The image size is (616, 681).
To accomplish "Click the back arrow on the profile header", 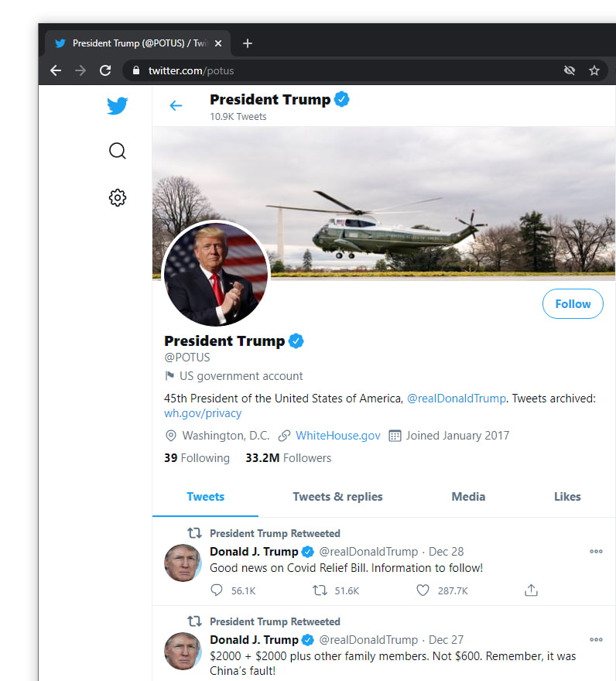I will (x=176, y=106).
